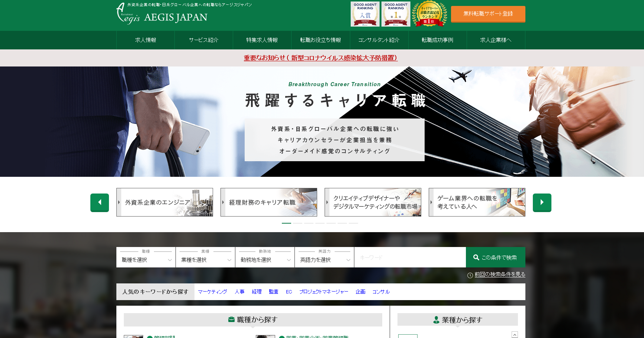Image resolution: width=644 pixels, height=338 pixels.
Task: Open the 求人情報 menu
Action: click(x=145, y=40)
